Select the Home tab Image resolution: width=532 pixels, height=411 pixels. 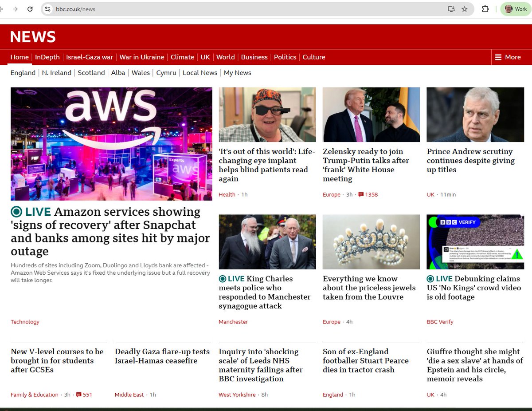pos(20,57)
